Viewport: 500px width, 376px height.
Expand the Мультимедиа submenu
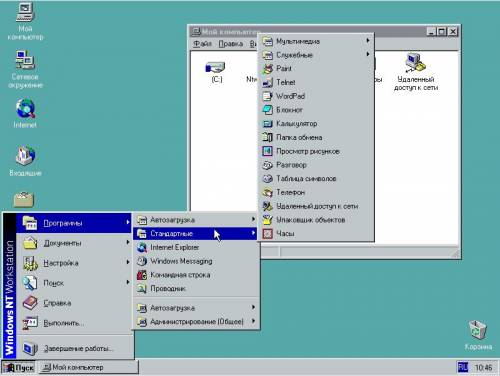(x=316, y=41)
